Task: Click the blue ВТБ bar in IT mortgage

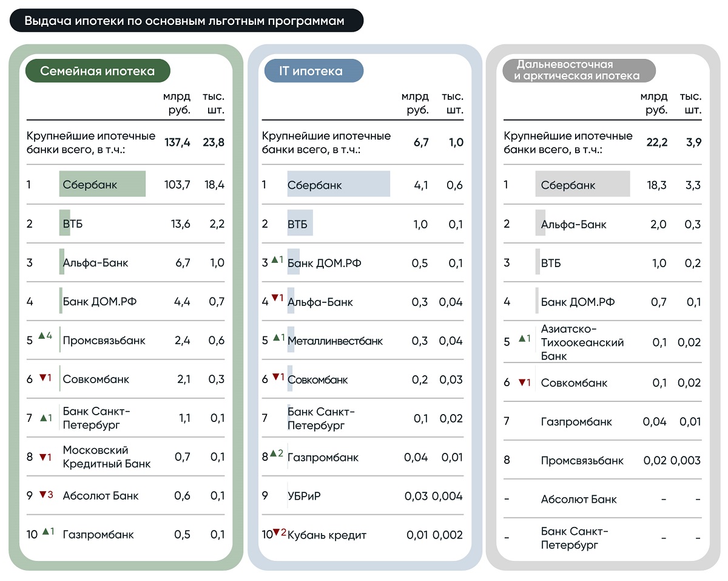Action: coord(300,224)
